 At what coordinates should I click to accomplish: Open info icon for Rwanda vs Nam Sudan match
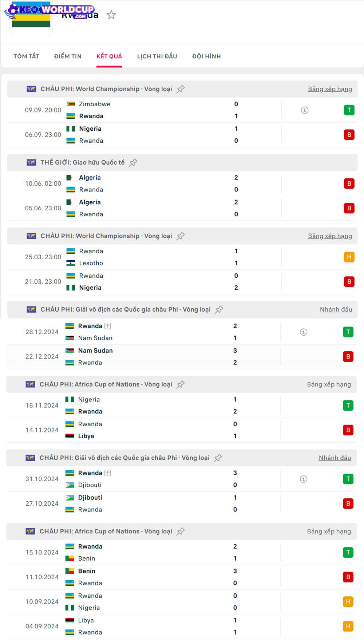click(304, 332)
